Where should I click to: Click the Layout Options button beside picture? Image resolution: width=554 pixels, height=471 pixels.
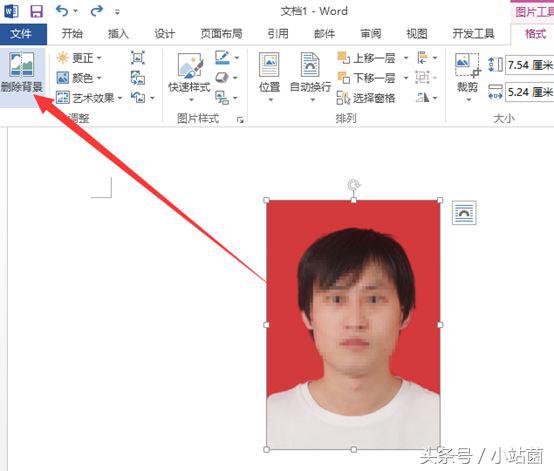[x=464, y=213]
